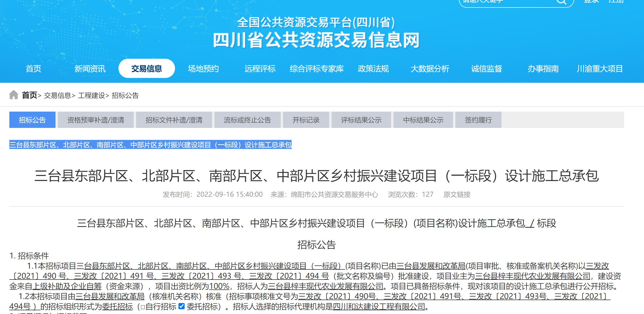Open the 场地预约 navigation item
This screenshot has height=314, width=644.
pos(203,69)
